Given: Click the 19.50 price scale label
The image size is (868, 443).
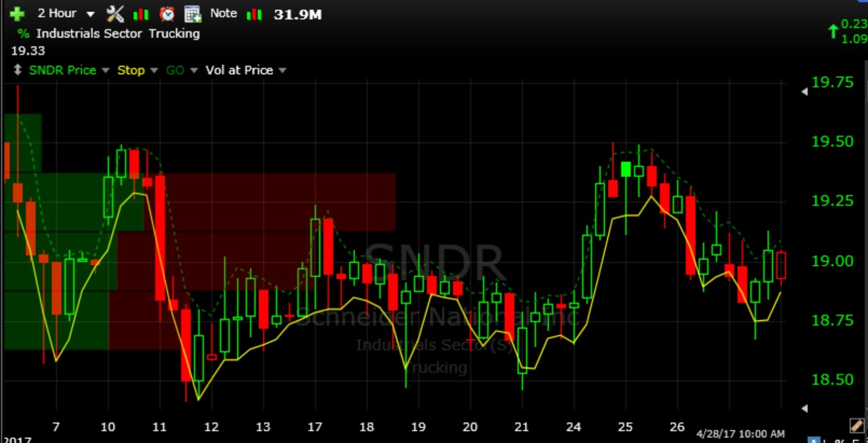Looking at the screenshot, I should 832,142.
